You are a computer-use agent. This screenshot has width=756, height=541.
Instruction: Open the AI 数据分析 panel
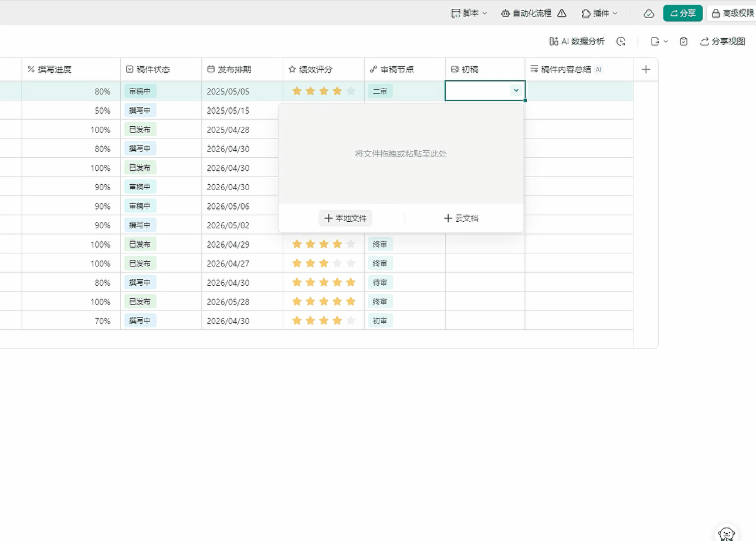[x=577, y=41]
